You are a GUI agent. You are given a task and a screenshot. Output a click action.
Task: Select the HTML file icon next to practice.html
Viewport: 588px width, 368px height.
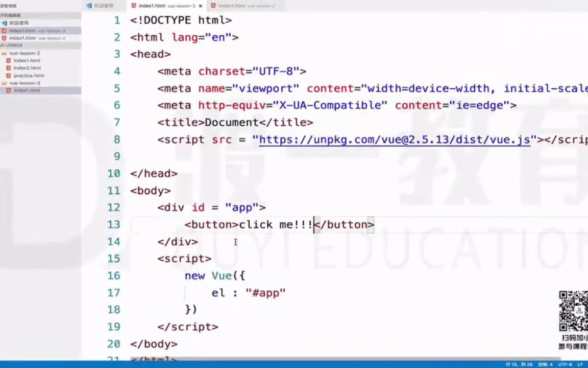pyautogui.click(x=9, y=75)
